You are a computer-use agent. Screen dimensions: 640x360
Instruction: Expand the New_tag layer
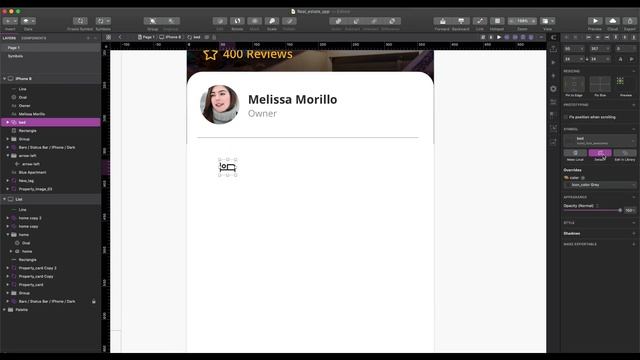(7, 180)
